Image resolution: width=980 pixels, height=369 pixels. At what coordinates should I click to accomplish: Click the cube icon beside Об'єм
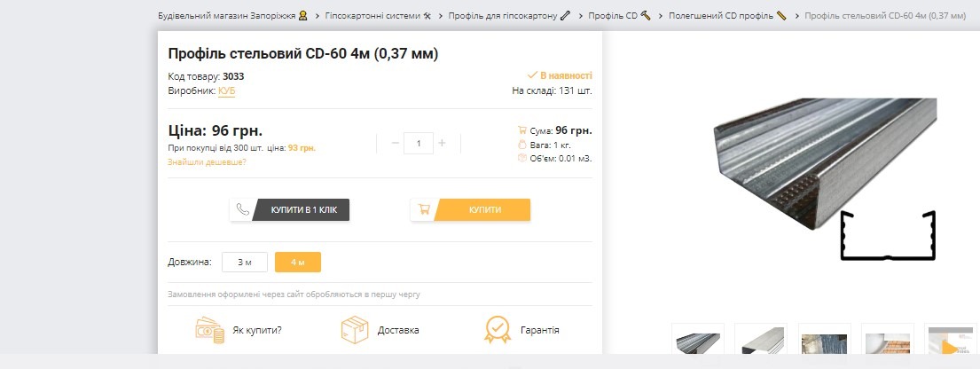click(x=522, y=158)
